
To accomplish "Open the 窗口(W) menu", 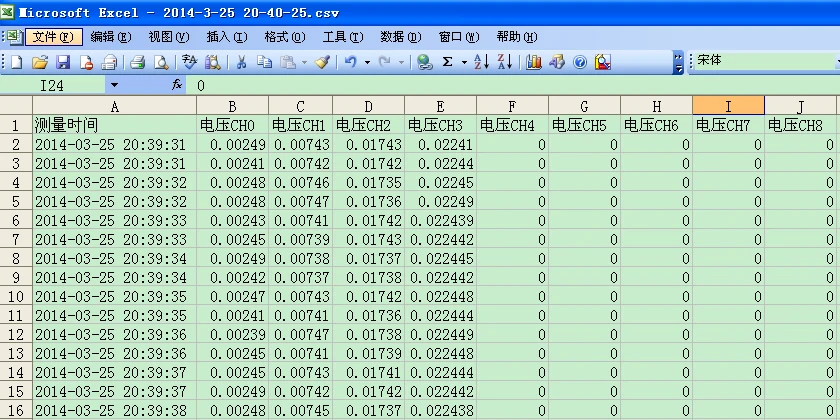I will pos(459,37).
